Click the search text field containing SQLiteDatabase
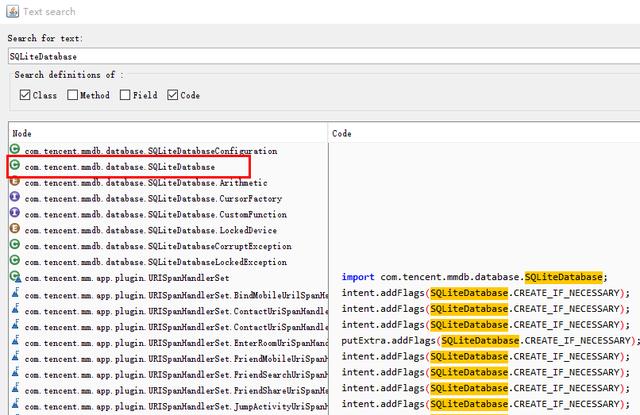The width and height of the screenshot is (640, 415). tap(324, 56)
